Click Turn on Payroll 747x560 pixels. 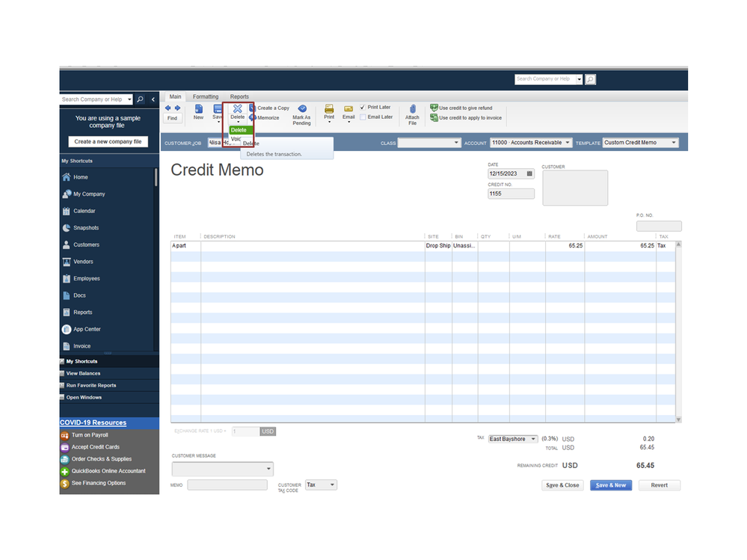click(x=84, y=435)
